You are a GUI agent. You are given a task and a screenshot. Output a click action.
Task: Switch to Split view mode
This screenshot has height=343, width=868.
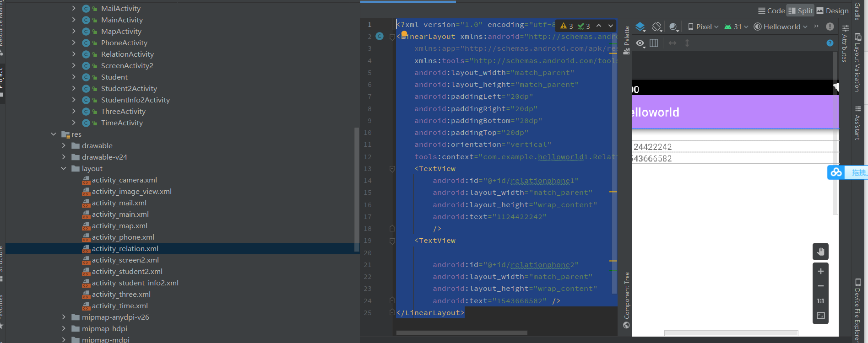(x=800, y=11)
